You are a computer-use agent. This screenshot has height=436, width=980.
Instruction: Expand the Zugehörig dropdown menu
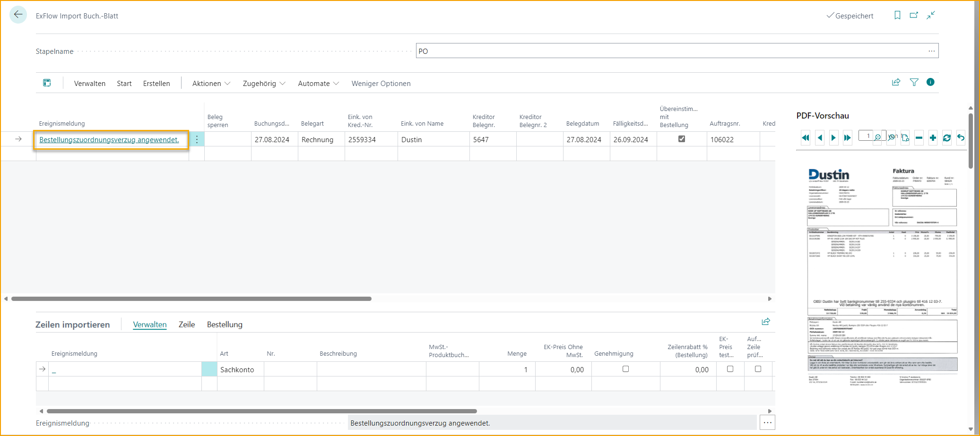(264, 84)
